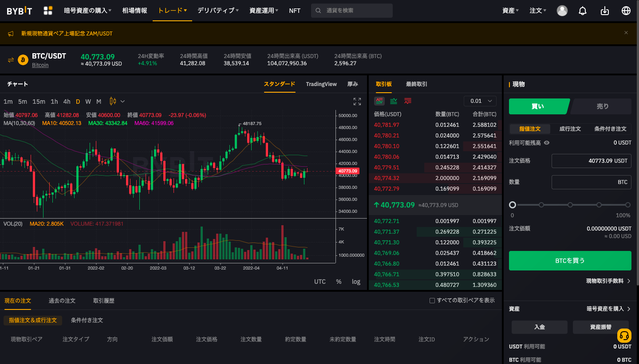Select sell order price 40,781.97
The image size is (639, 364).
[x=387, y=125]
